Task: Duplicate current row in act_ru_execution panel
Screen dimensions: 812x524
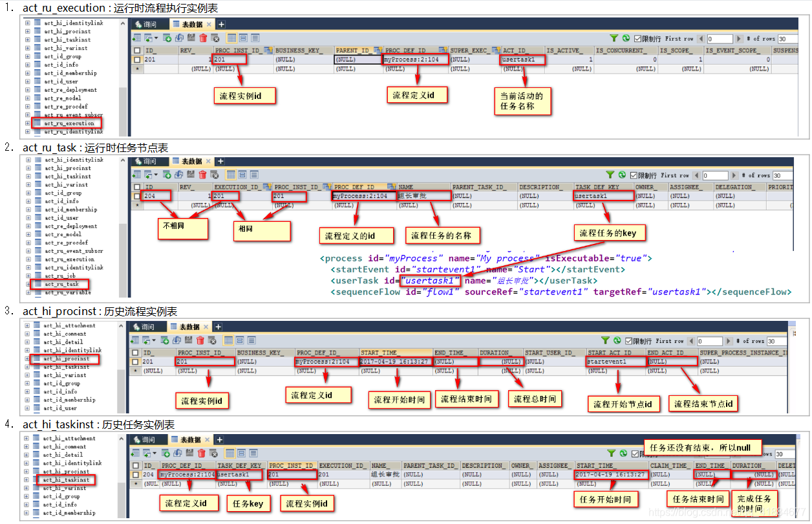Action: tap(179, 38)
